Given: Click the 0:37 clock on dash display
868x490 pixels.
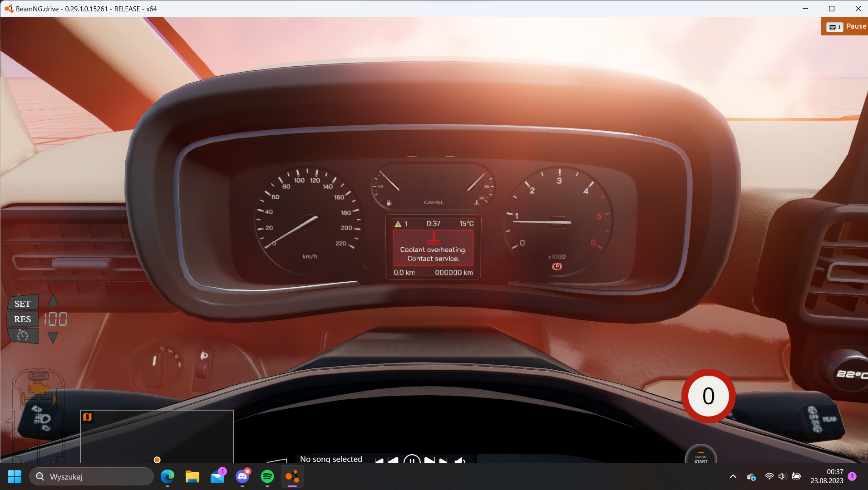Looking at the screenshot, I should pos(433,223).
